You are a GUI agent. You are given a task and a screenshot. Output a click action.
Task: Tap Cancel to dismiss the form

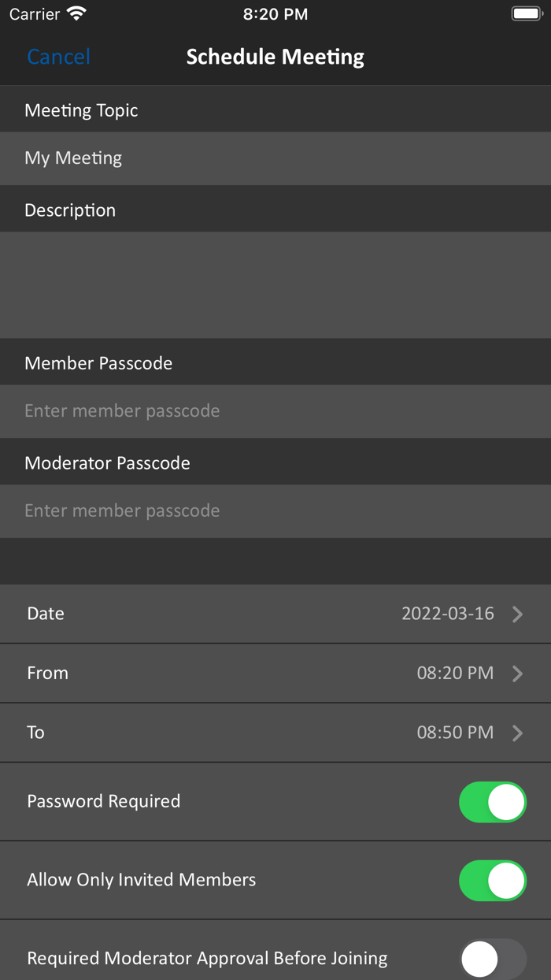coord(57,56)
